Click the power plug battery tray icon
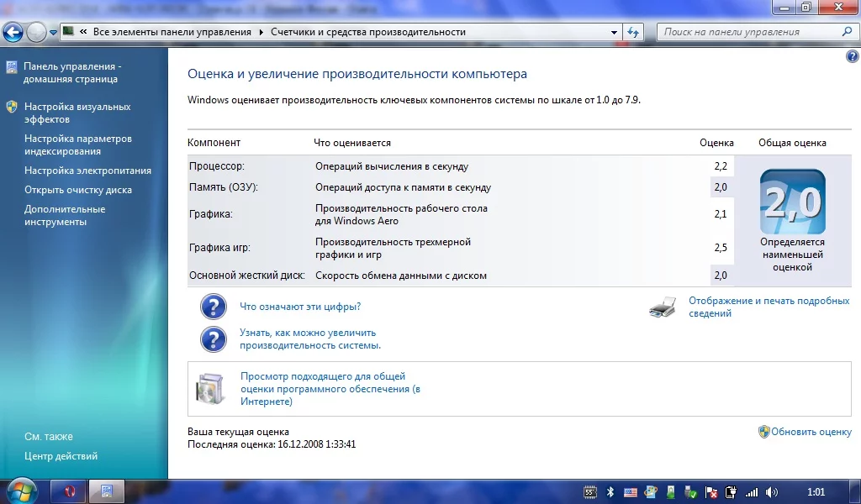The width and height of the screenshot is (861, 504). pyautogui.click(x=731, y=492)
